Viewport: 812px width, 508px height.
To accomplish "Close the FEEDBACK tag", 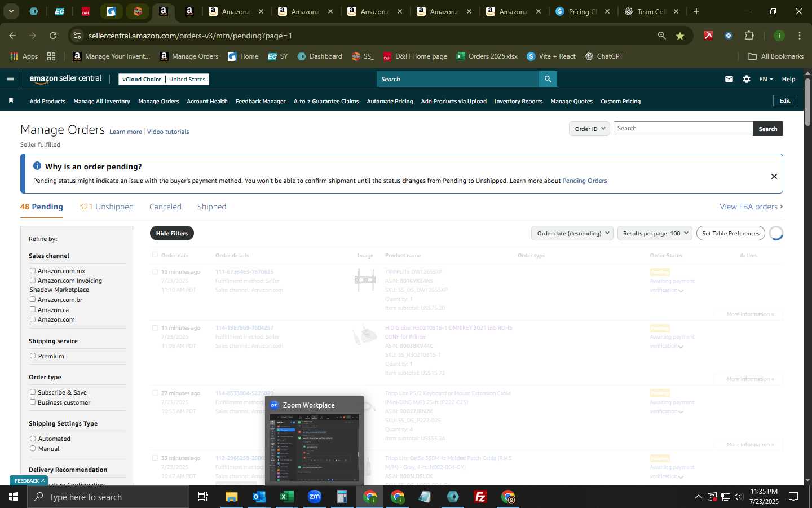I will (42, 480).
